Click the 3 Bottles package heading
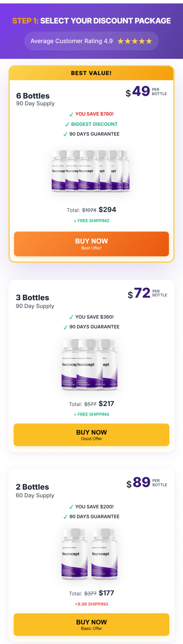Screen dimensions: 183x644 coord(32,298)
